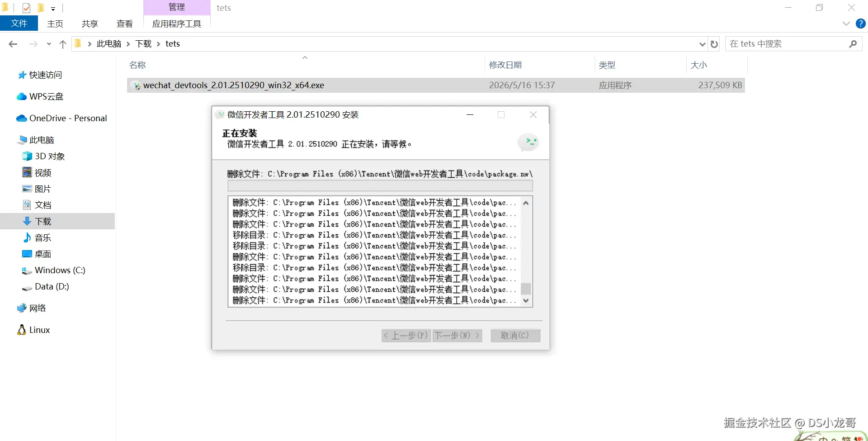Go up one folder level arrow
Screen dimensions: 868x441
(63, 44)
